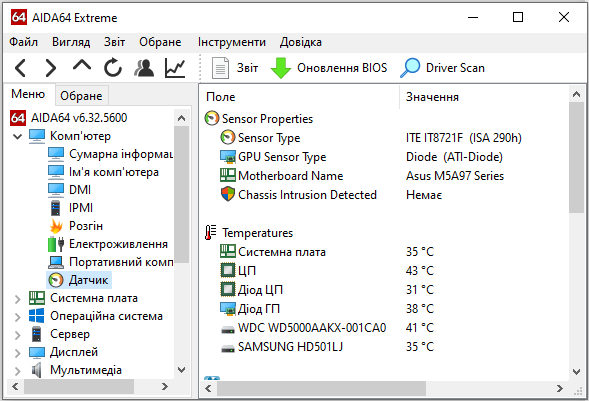Open the Звіт menu in menu bar

114,42
